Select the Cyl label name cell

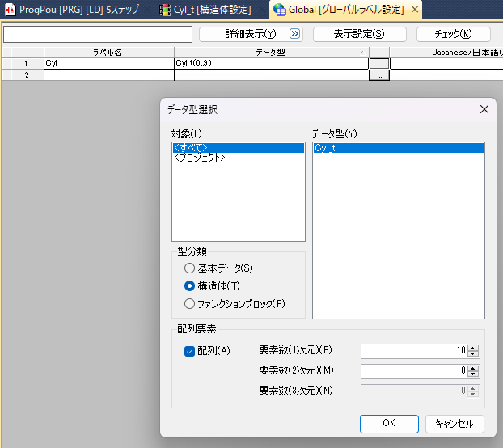click(x=109, y=63)
